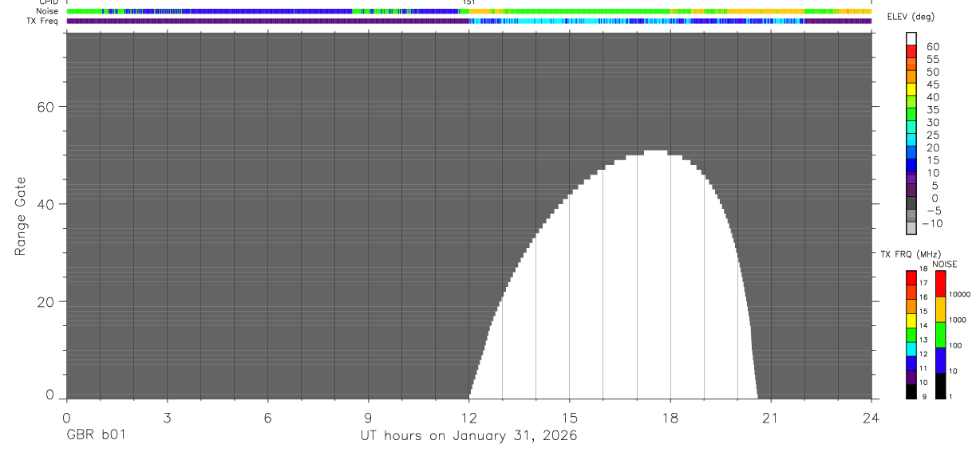This screenshot has width=980, height=452.
Task: Click x-axis tick label '6'
Action: [x=267, y=417]
